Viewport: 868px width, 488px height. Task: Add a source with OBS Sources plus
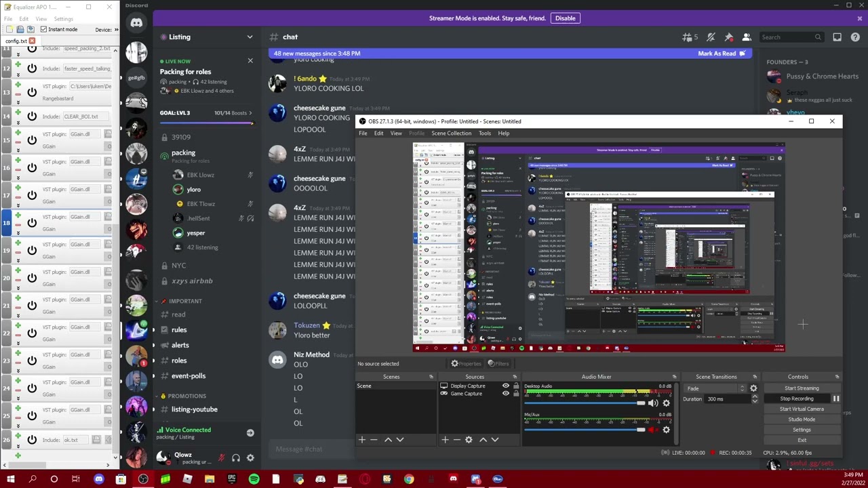pyautogui.click(x=445, y=440)
